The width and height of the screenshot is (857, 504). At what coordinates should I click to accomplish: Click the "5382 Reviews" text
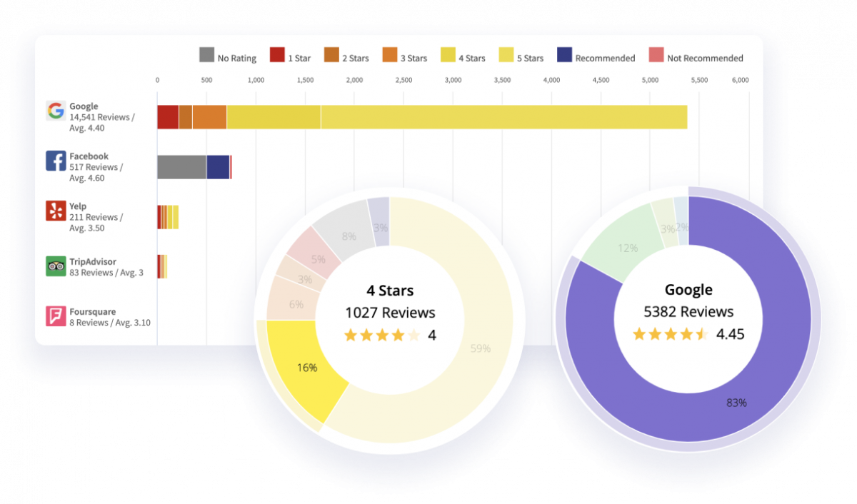pos(688,312)
